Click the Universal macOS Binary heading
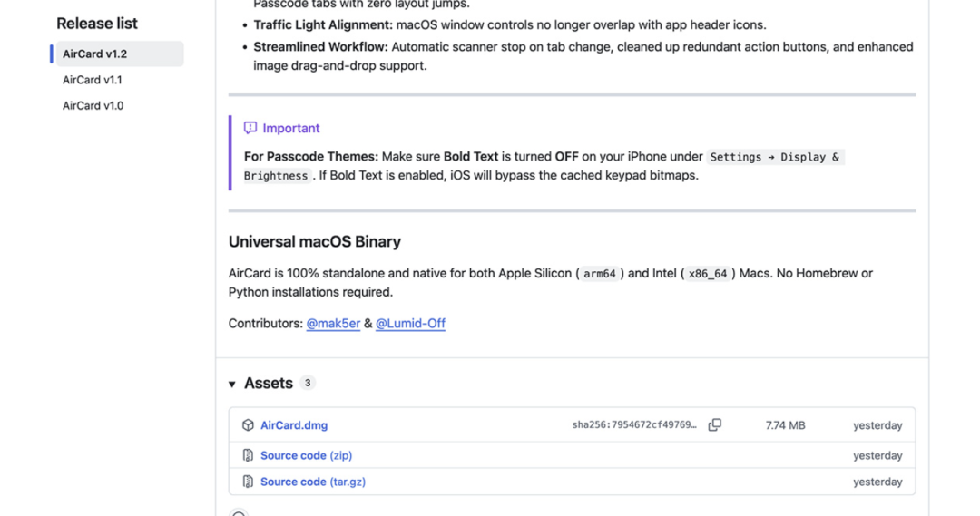Image resolution: width=980 pixels, height=516 pixels. point(314,242)
